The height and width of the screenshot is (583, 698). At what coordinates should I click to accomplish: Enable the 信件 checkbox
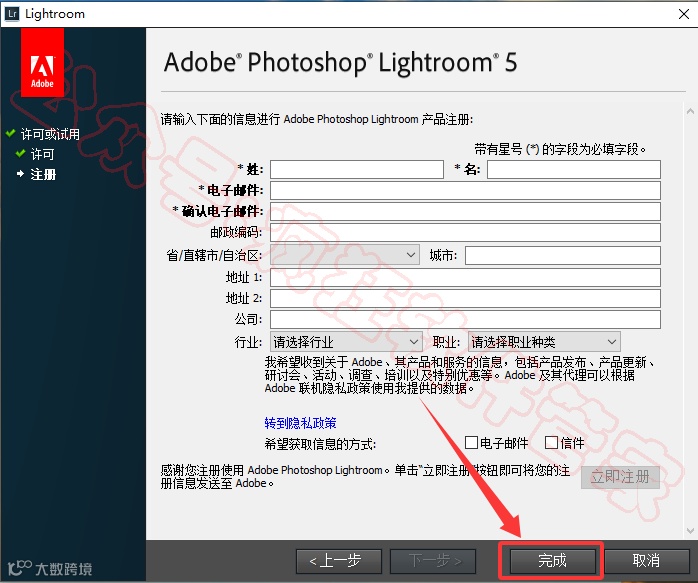point(551,443)
